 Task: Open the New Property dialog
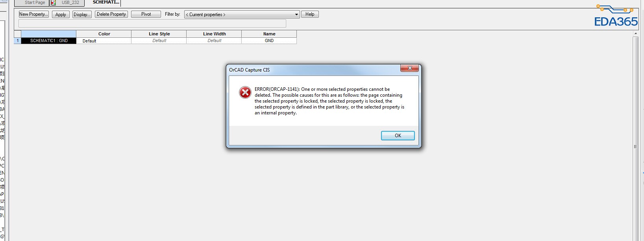click(x=34, y=14)
